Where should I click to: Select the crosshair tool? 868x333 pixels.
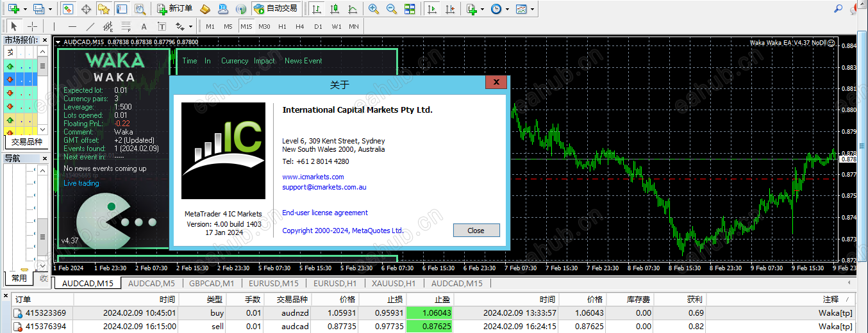(x=31, y=26)
